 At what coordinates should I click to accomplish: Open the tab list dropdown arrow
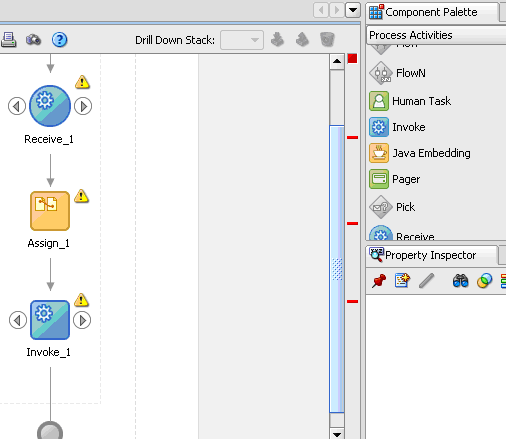tap(353, 10)
